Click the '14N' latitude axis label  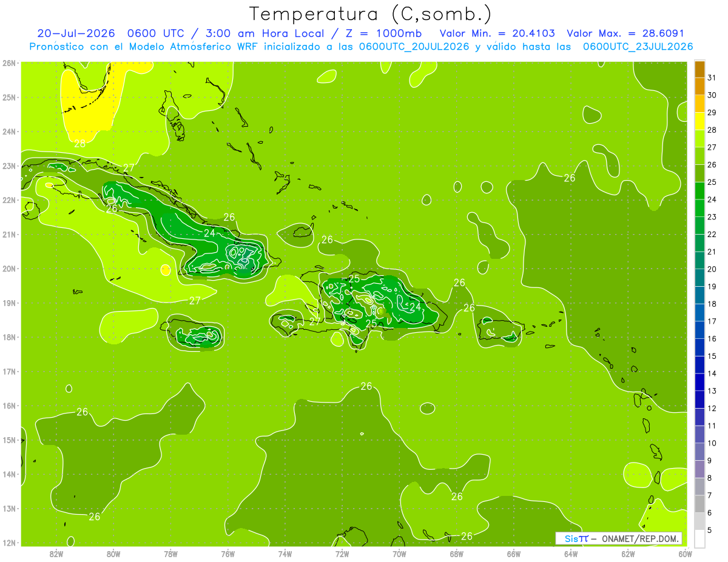pyautogui.click(x=8, y=474)
